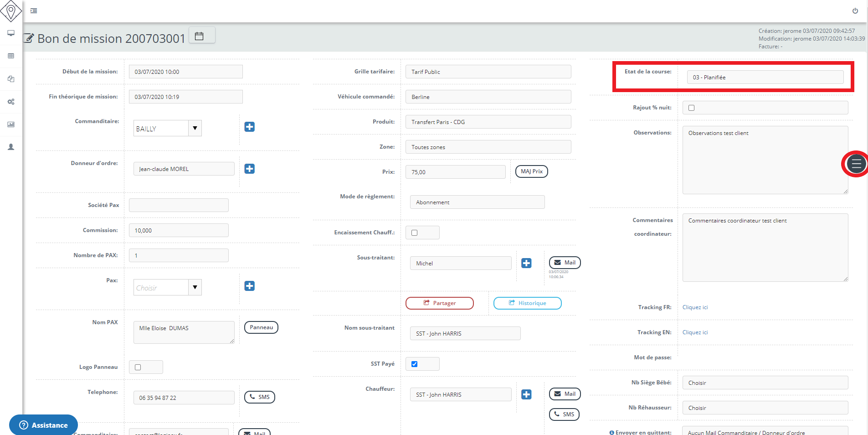The height and width of the screenshot is (435, 868).
Task: Uncheck the SST Payé checkbox
Action: pyautogui.click(x=414, y=364)
